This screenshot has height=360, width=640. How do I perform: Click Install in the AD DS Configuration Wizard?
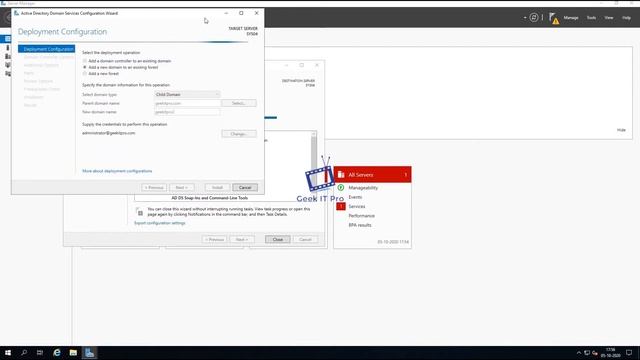pos(217,187)
